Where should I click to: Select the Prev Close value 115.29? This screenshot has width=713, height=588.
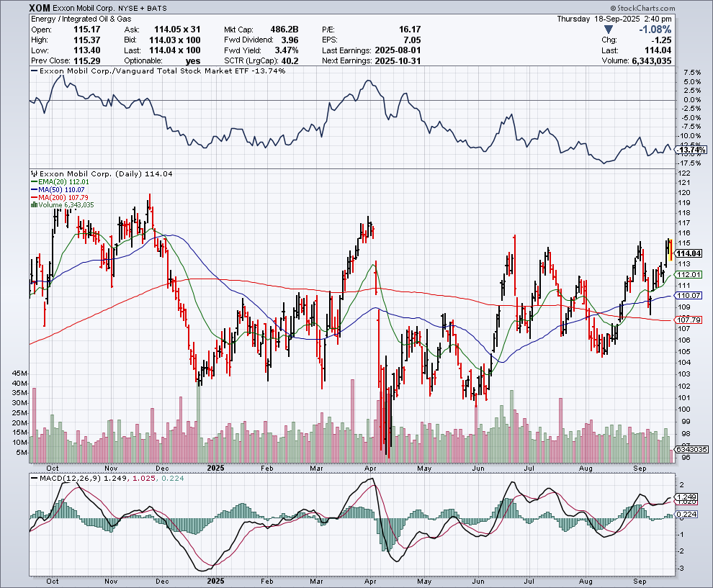point(87,61)
